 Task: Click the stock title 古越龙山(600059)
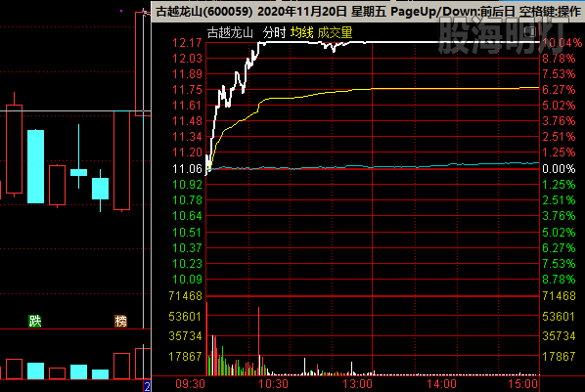coord(204,11)
